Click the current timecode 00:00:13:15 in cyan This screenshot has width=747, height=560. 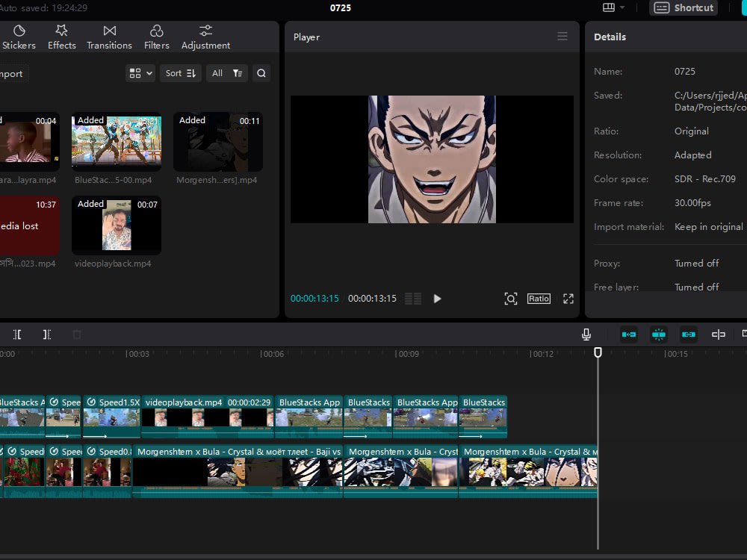pyautogui.click(x=315, y=299)
